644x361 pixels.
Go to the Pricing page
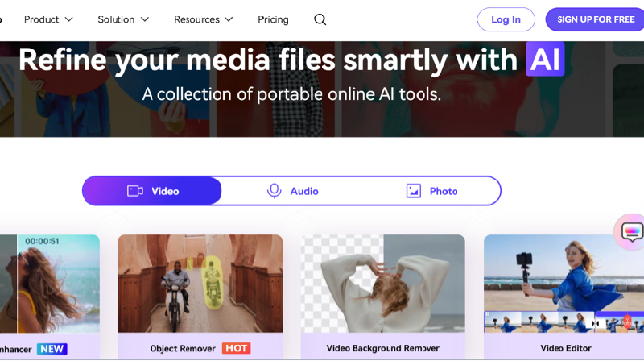[273, 19]
